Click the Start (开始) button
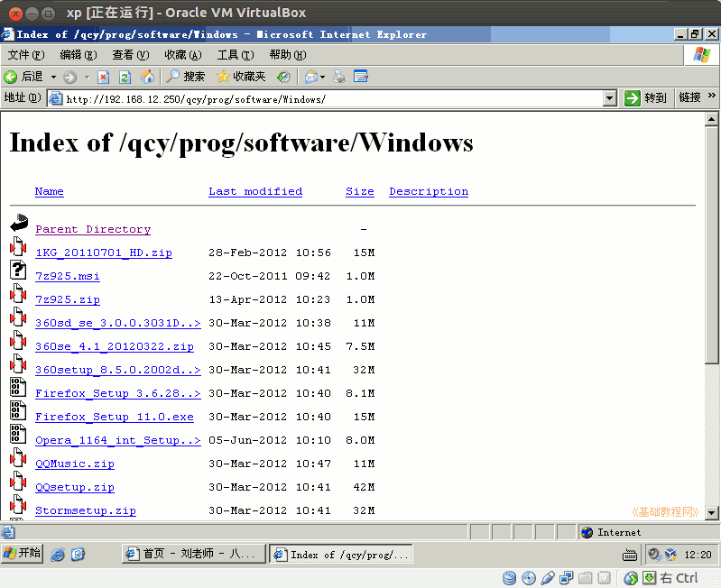 point(22,553)
